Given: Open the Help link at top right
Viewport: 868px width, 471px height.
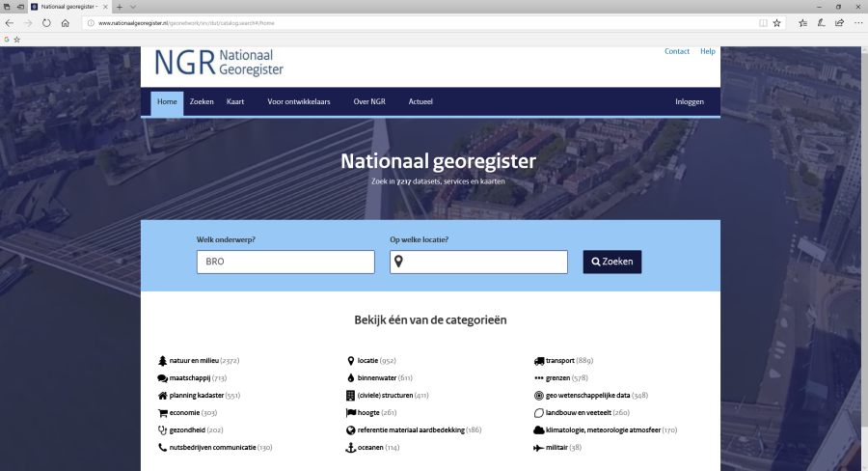Looking at the screenshot, I should (x=708, y=51).
